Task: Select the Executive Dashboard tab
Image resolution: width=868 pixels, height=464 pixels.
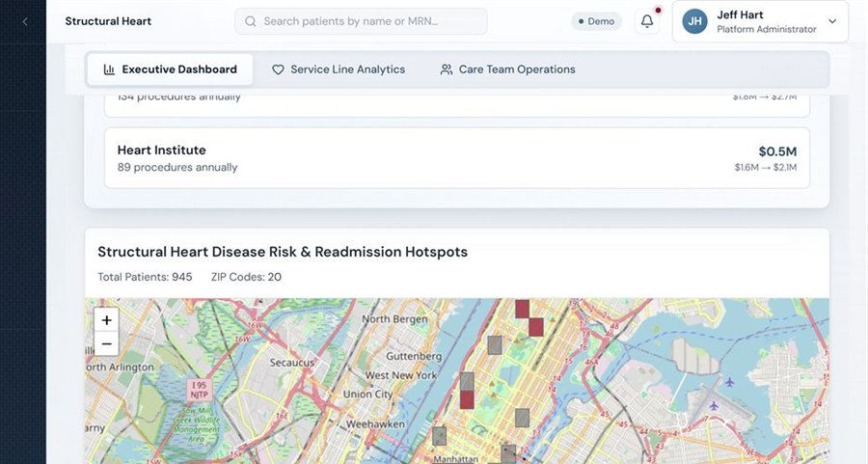Action: [170, 69]
